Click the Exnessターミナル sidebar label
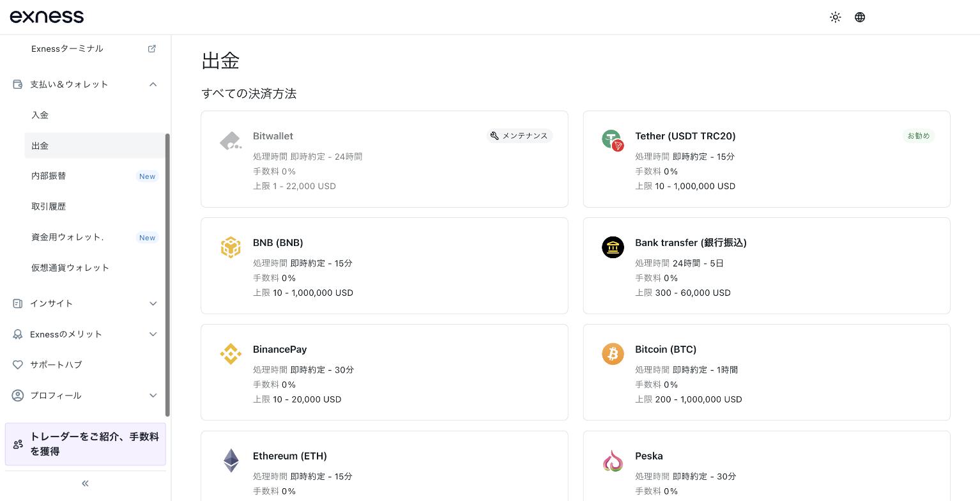980x501 pixels. pos(67,49)
